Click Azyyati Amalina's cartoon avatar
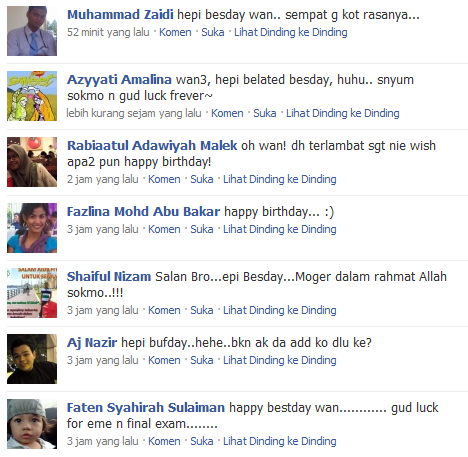 pyautogui.click(x=32, y=96)
